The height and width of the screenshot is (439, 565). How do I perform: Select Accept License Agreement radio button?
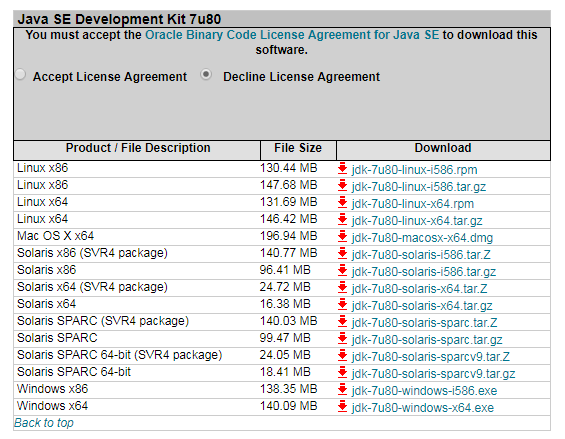click(20, 74)
